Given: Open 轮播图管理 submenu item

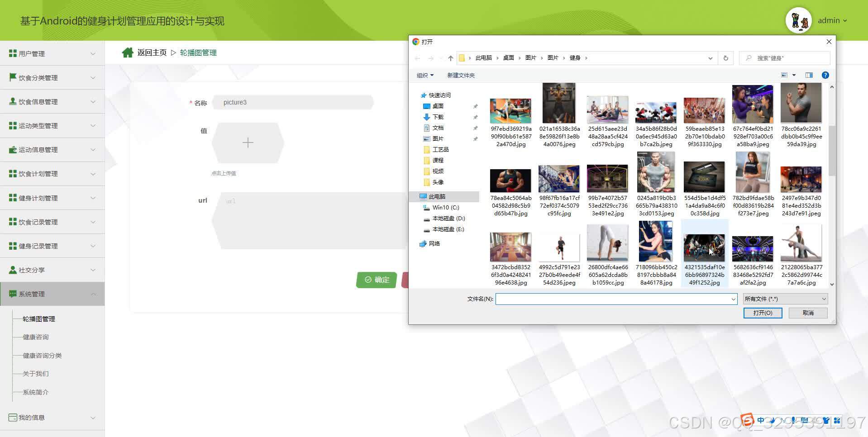Looking at the screenshot, I should point(39,318).
